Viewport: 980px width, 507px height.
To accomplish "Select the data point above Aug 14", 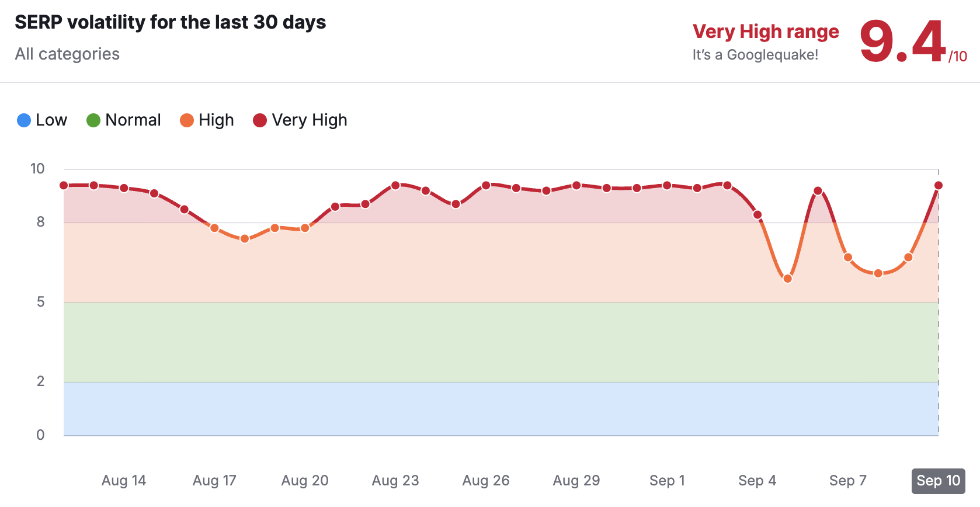I will point(124,188).
